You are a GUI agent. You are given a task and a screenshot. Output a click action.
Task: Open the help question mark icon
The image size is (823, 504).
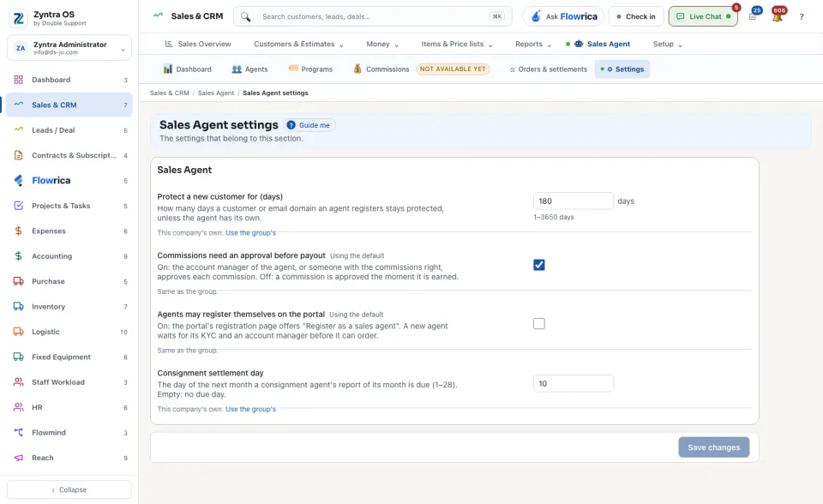802,17
